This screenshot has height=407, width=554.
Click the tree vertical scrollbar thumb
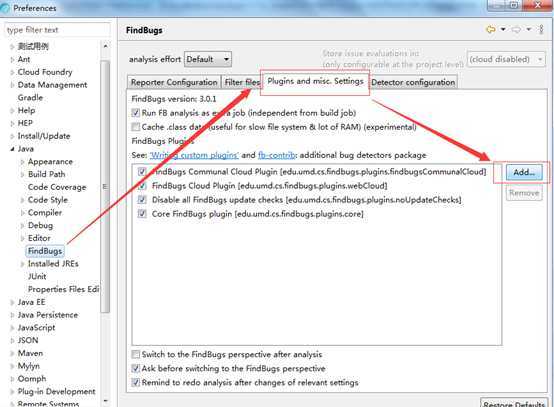105,186
